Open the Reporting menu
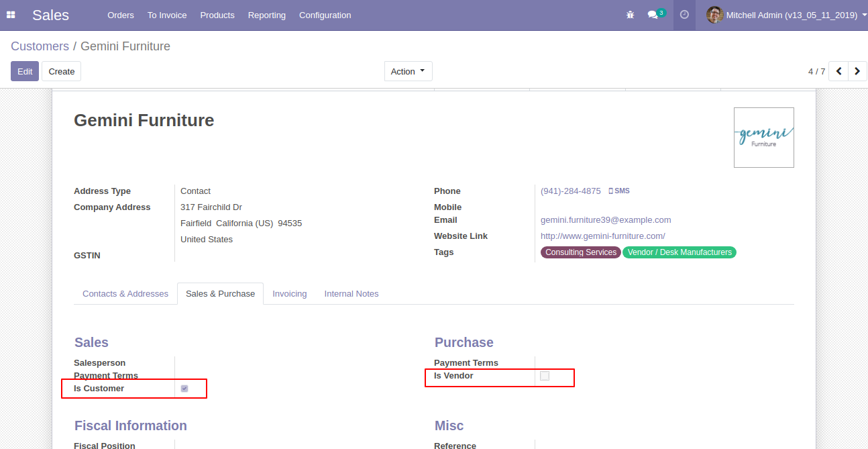The image size is (868, 449). pyautogui.click(x=266, y=15)
